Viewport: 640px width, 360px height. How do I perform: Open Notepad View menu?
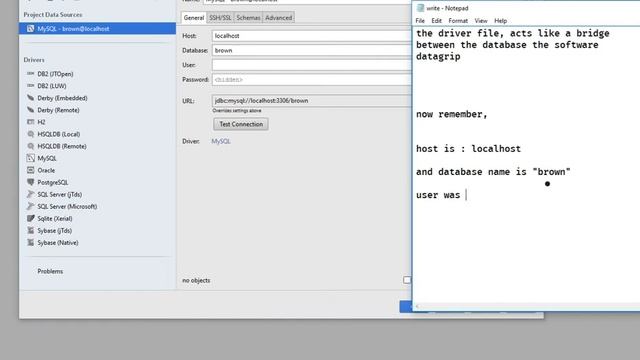tap(481, 21)
